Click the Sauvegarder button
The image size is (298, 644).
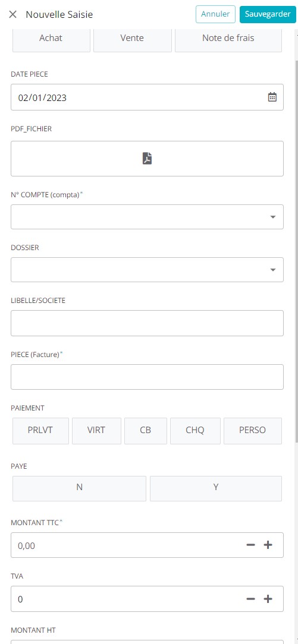(x=268, y=14)
